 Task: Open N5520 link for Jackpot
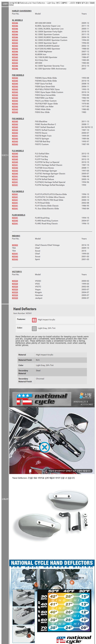coord(15,298)
